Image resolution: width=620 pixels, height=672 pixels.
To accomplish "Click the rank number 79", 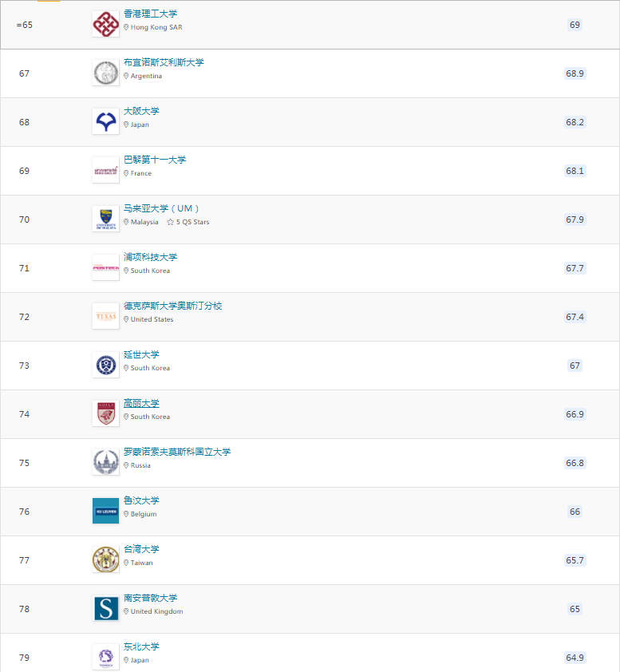I will 25,658.
